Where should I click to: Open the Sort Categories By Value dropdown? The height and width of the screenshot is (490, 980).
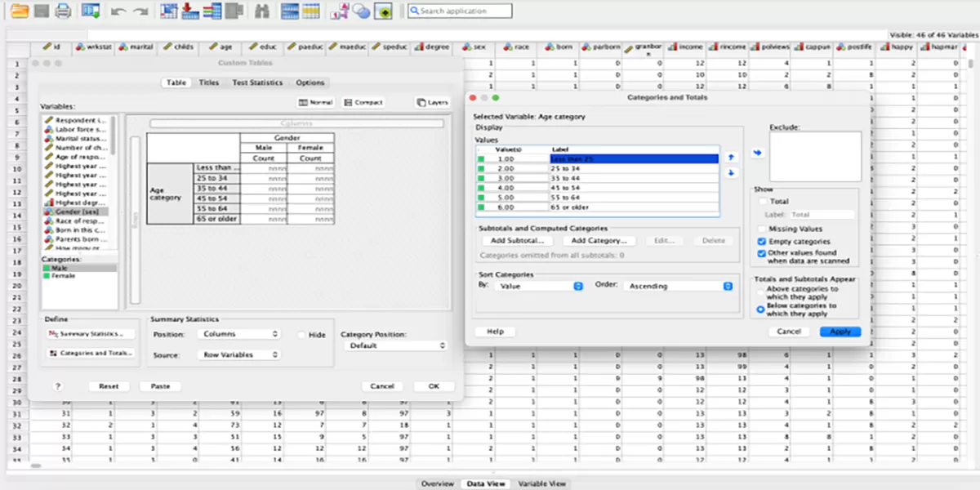tap(542, 286)
